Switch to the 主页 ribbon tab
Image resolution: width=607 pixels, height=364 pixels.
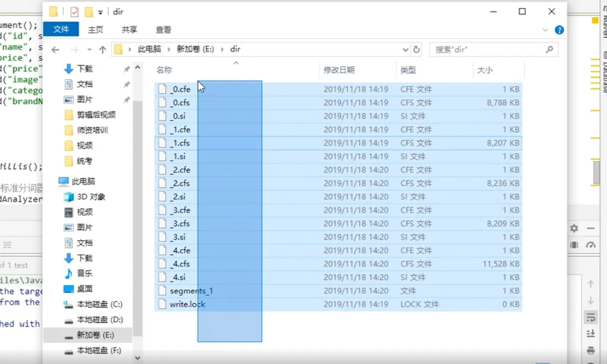click(x=96, y=30)
